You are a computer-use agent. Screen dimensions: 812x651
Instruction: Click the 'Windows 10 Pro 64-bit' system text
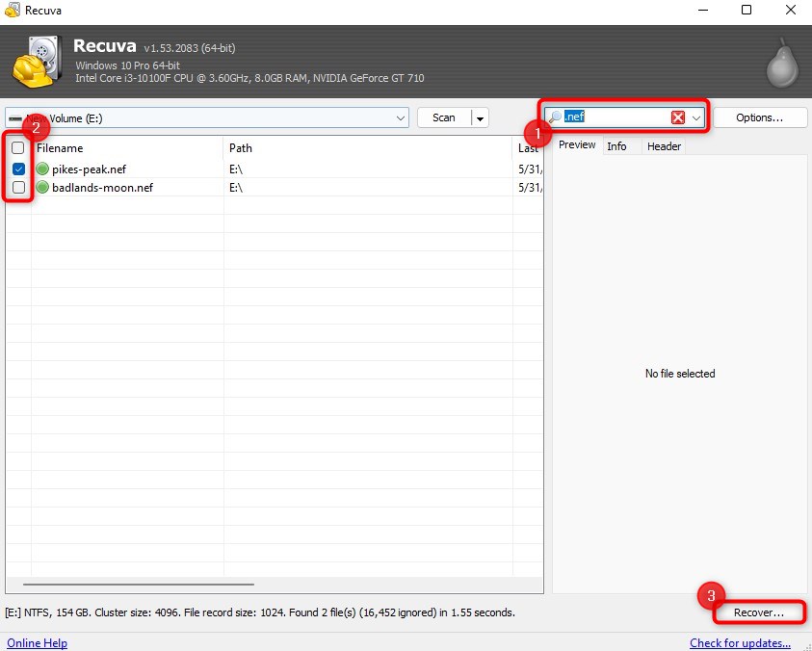(x=128, y=65)
